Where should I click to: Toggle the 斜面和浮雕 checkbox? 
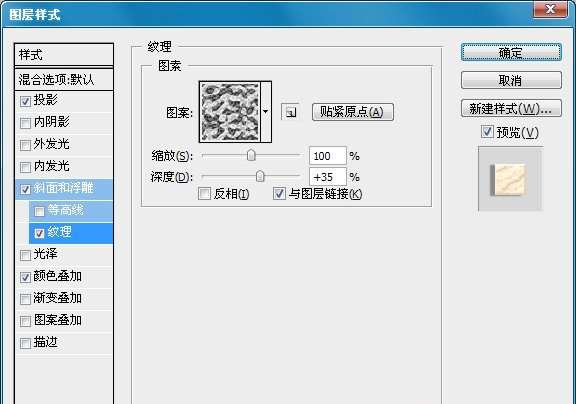pos(25,189)
